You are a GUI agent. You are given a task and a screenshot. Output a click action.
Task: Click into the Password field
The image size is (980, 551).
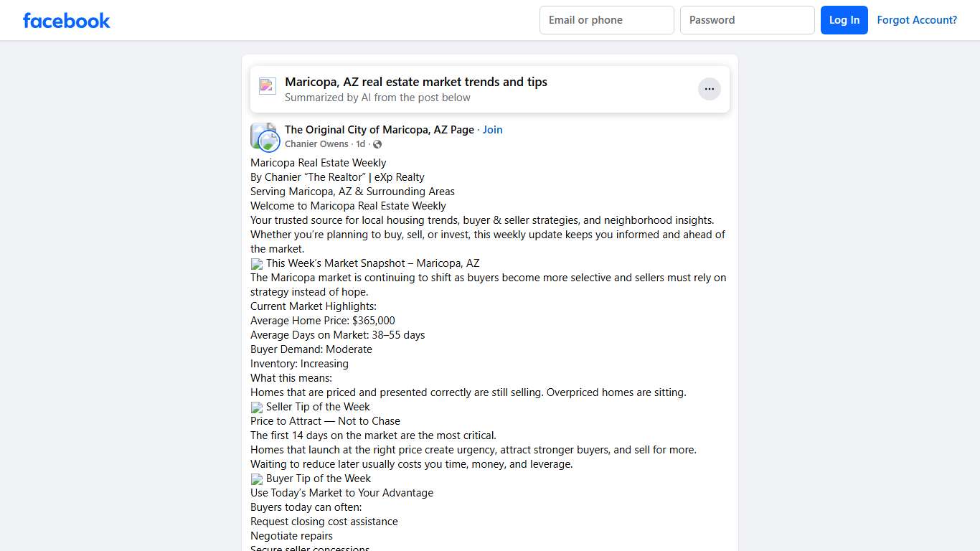click(747, 20)
